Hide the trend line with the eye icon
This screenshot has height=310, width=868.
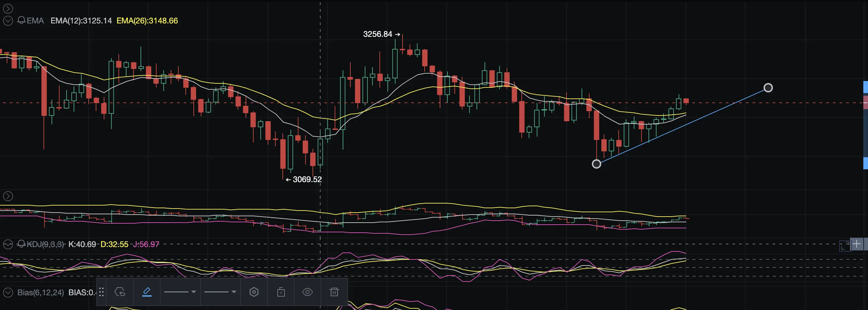(x=307, y=292)
